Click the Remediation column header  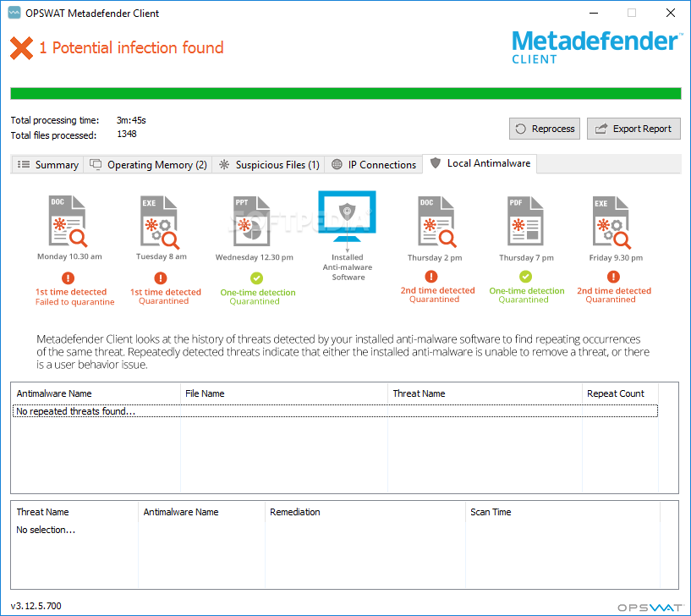[365, 513]
